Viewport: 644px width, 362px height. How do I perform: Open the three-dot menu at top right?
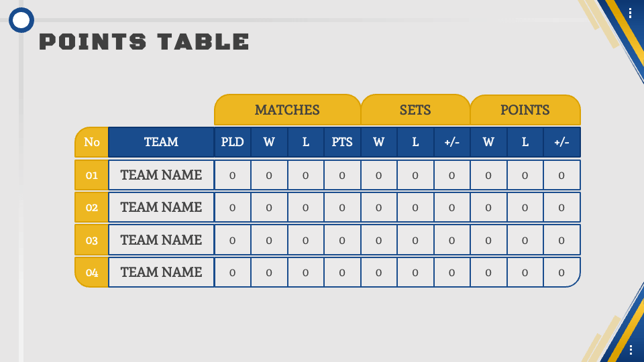point(630,13)
